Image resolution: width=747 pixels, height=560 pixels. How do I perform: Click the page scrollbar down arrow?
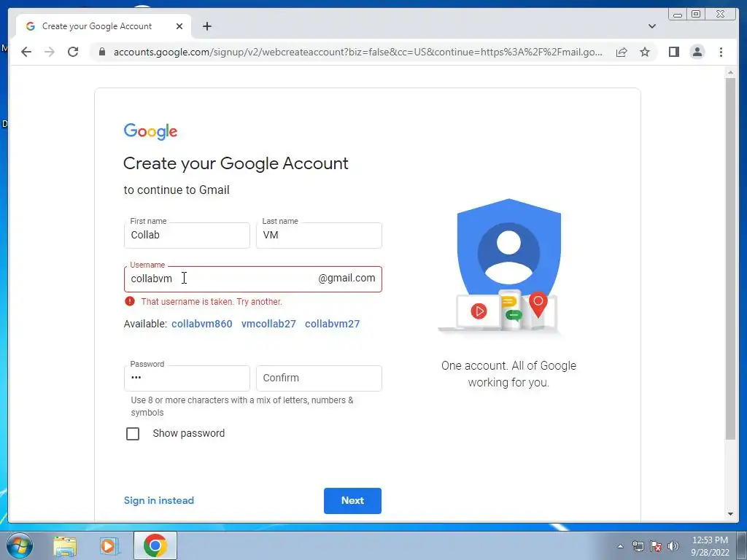[730, 514]
